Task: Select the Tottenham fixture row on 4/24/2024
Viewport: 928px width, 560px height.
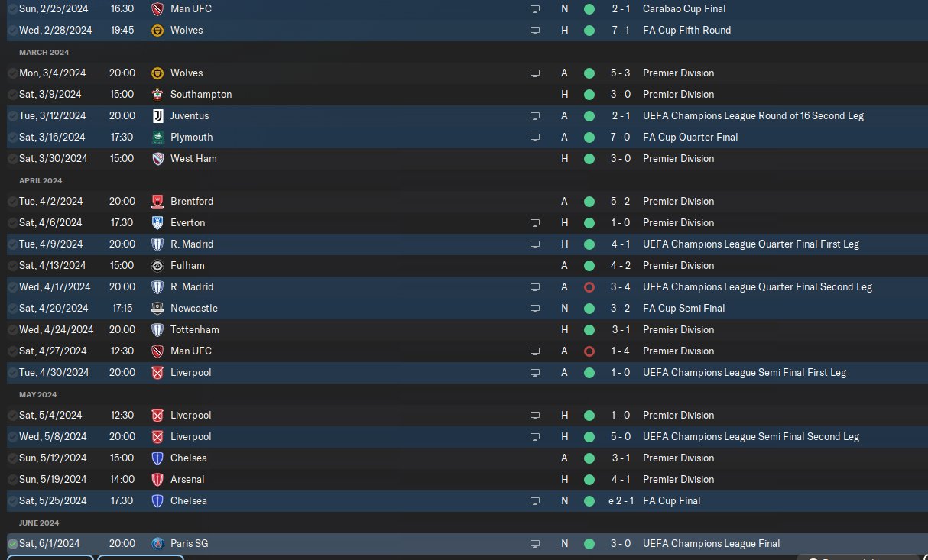Action: click(464, 330)
